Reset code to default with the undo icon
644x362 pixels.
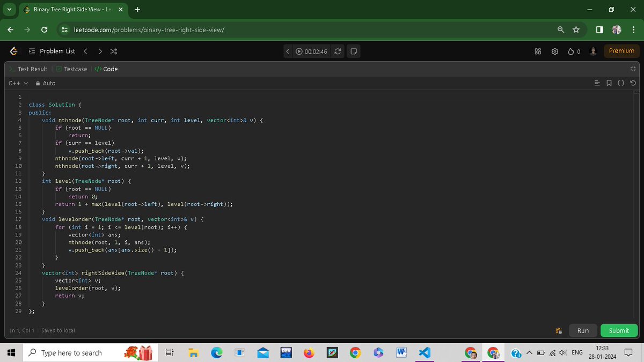pyautogui.click(x=633, y=83)
